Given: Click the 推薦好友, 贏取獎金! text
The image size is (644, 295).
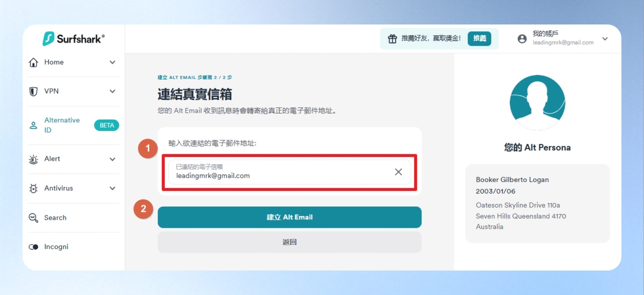Looking at the screenshot, I should [x=431, y=39].
